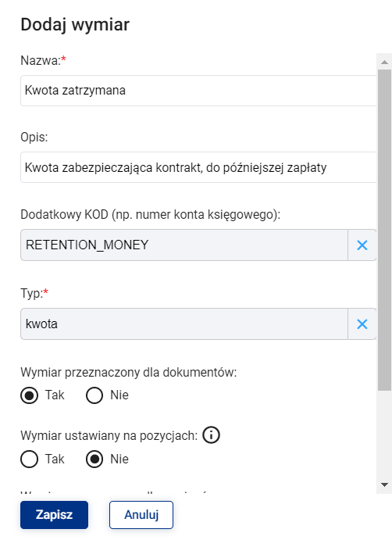Click the vertical scrollbar thumb
The image size is (392, 547).
(384, 231)
